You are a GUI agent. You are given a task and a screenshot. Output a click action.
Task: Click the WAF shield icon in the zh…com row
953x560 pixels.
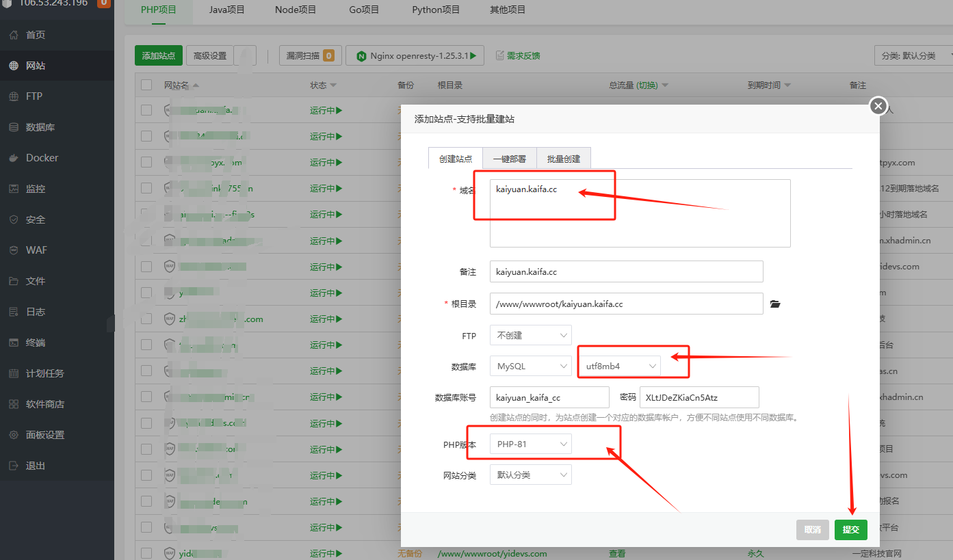coord(170,319)
